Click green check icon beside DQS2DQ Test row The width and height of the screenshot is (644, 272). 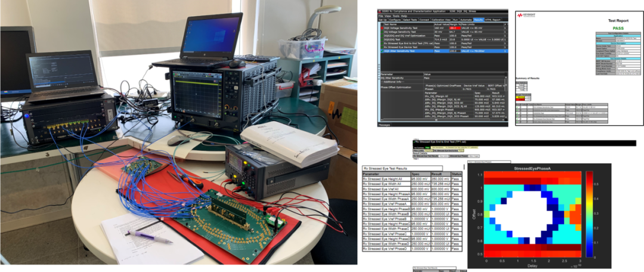click(382, 39)
